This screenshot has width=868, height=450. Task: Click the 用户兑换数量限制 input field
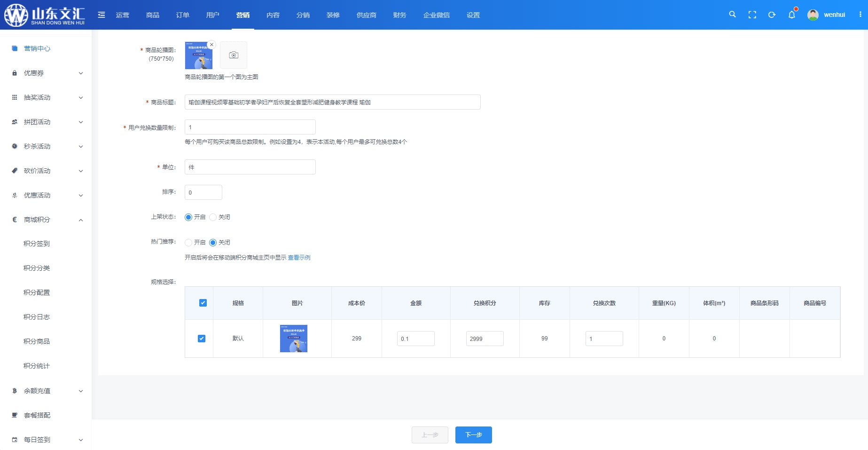click(250, 127)
